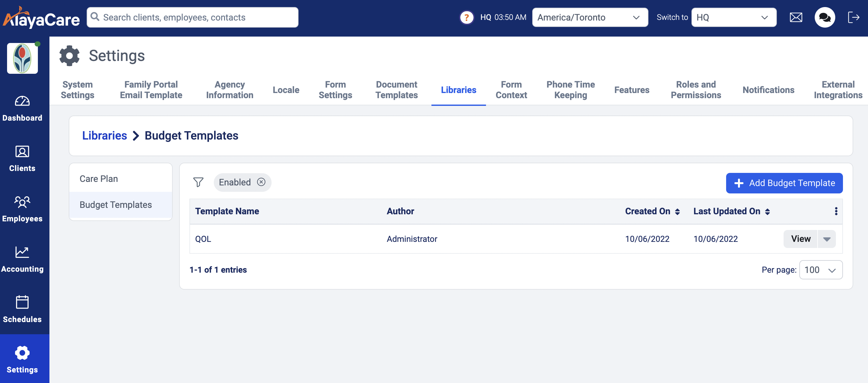Open the table column options kebab menu
868x383 pixels.
(836, 211)
